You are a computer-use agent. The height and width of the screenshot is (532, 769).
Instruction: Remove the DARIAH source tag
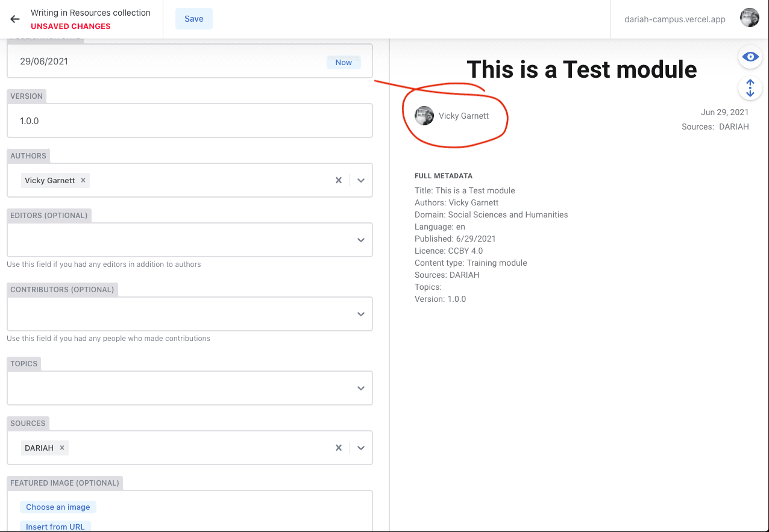[62, 448]
